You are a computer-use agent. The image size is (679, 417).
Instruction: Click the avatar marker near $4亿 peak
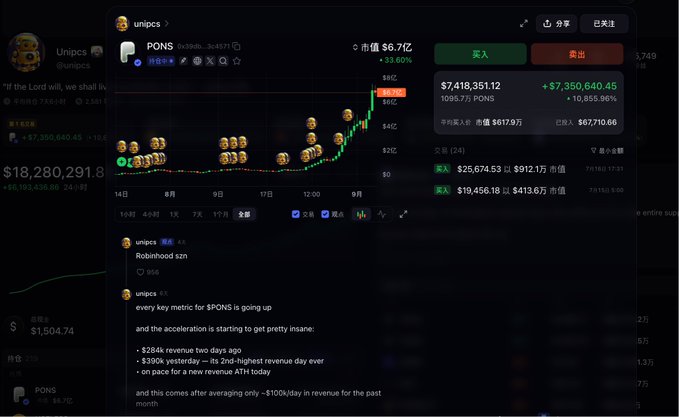pos(311,124)
